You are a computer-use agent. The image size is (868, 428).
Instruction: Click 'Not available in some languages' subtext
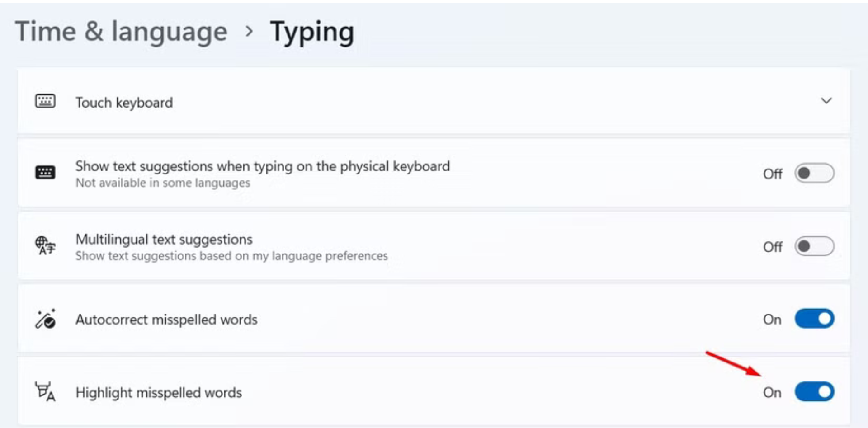click(163, 183)
